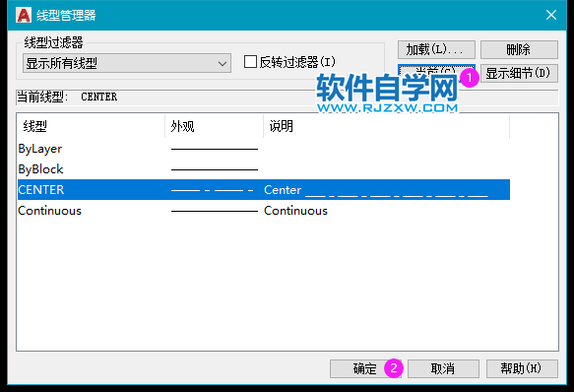
Task: Click the ByBlock appearance line preview
Action: click(215, 169)
